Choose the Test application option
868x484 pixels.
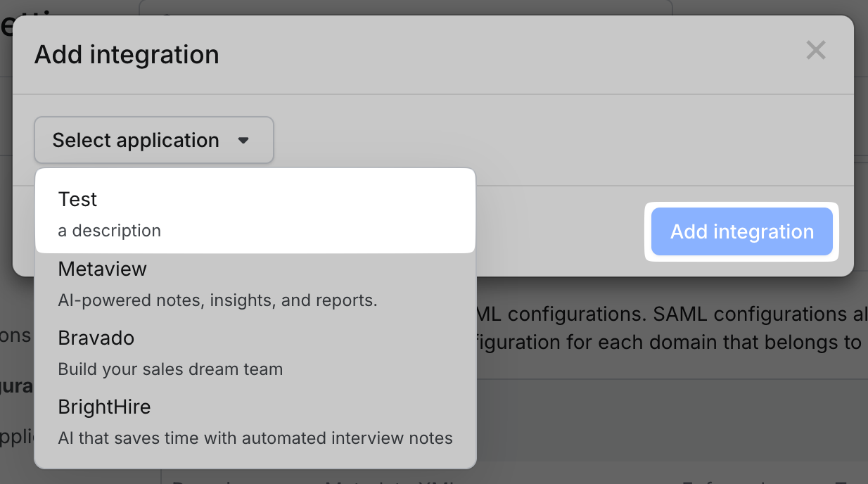point(255,214)
